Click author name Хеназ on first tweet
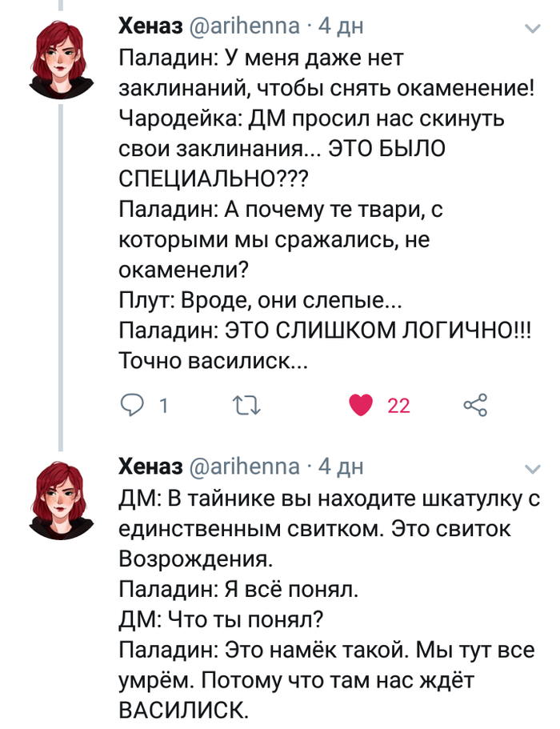 [151, 26]
